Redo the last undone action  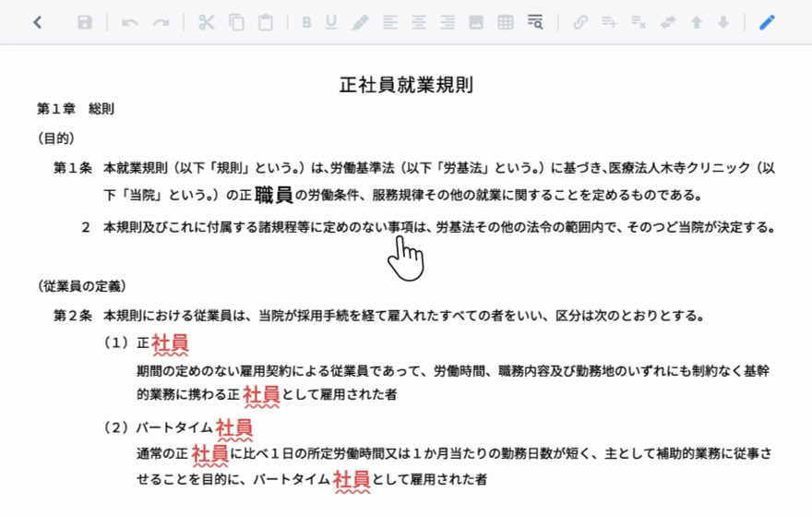(161, 22)
